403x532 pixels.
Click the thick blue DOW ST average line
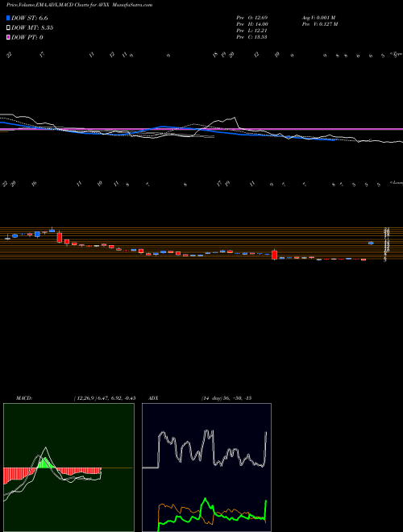coord(163,127)
